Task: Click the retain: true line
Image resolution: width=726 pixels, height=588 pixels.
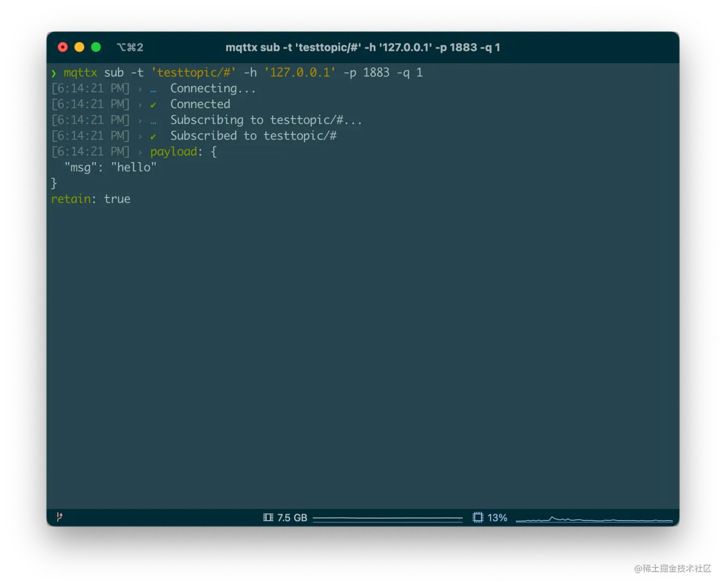Action: (x=90, y=199)
